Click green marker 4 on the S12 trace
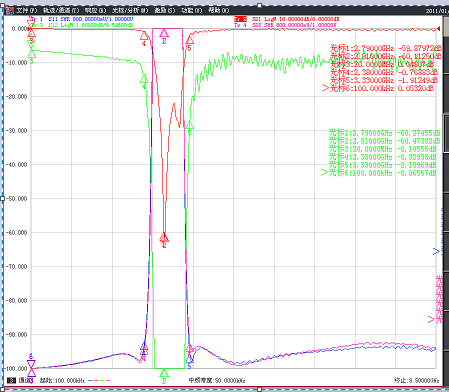 click(x=144, y=79)
